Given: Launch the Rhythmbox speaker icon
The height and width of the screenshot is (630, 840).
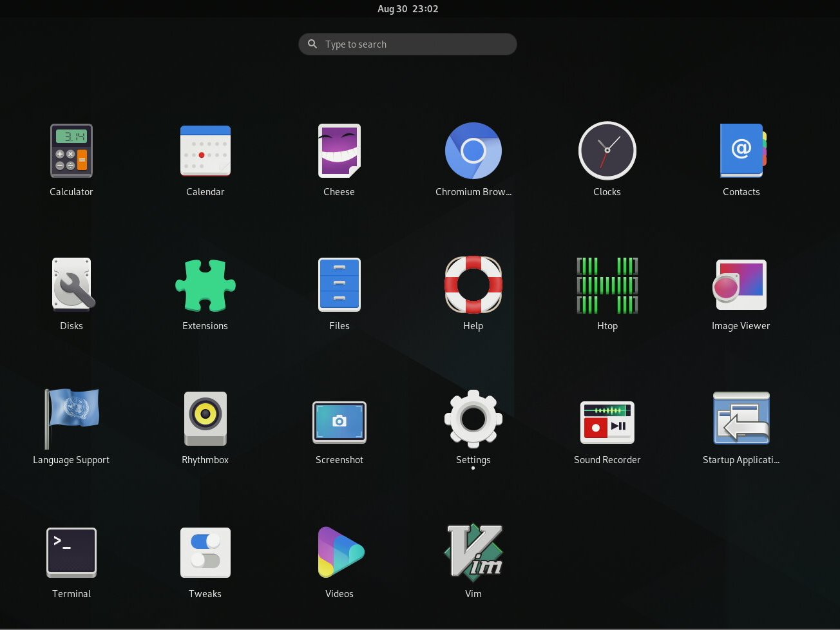Looking at the screenshot, I should (205, 419).
